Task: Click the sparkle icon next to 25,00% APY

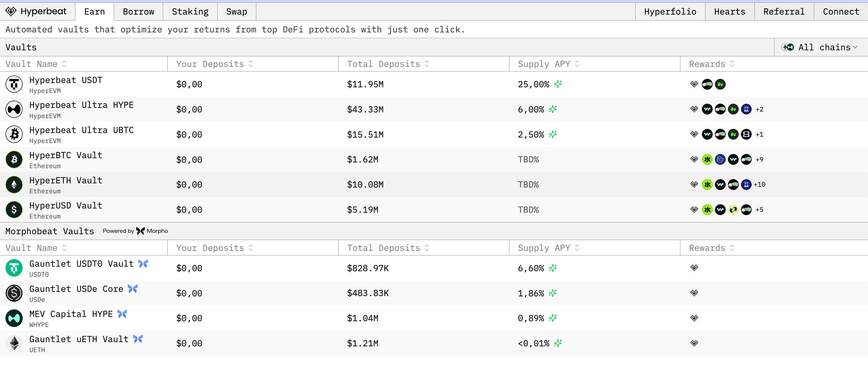Action: 558,84
